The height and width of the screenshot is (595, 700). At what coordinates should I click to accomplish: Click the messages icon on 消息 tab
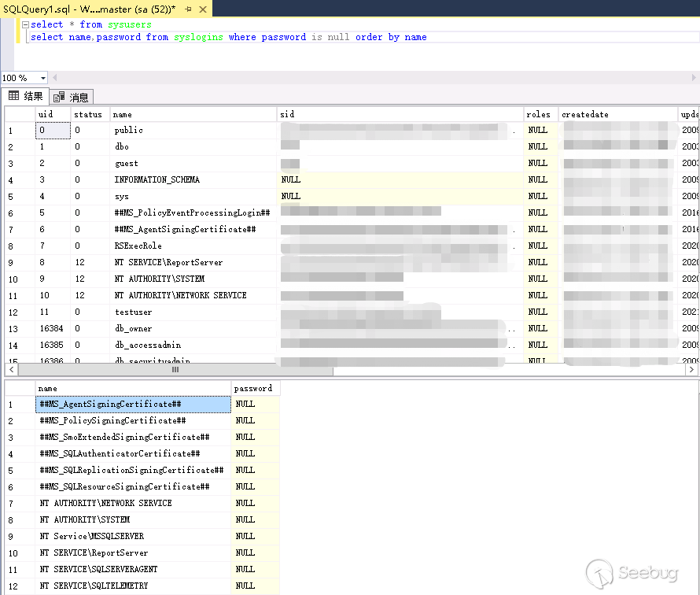pos(59,97)
